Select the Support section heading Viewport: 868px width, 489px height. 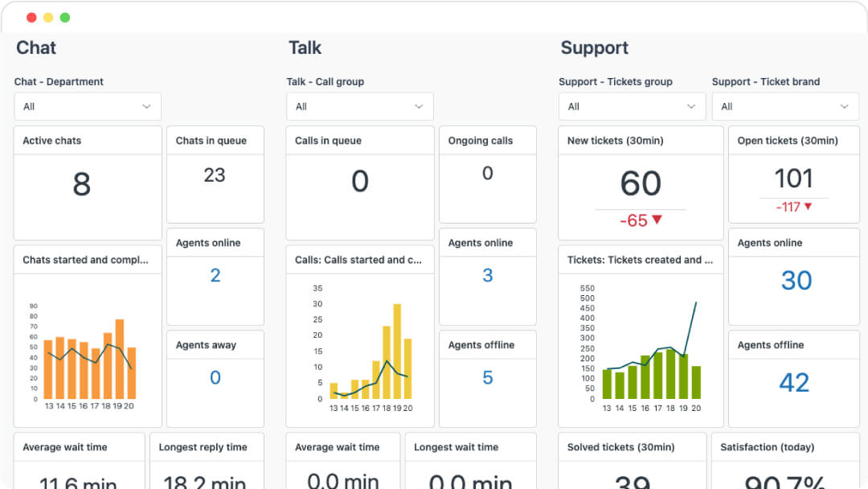point(595,48)
